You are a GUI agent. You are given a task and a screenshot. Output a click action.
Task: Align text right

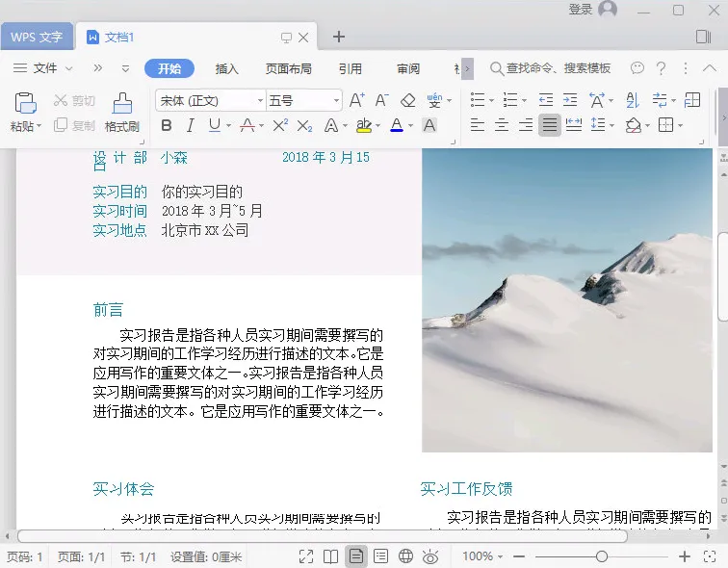[526, 125]
